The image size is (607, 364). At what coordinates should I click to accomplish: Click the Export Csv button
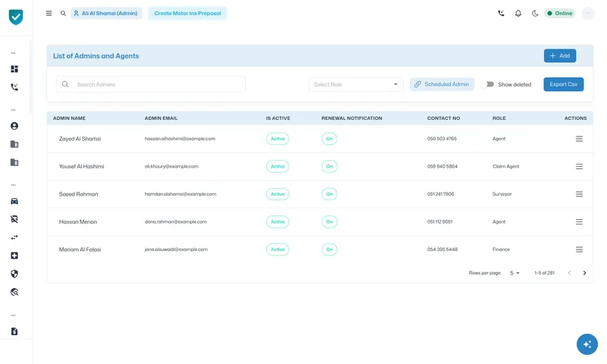tap(563, 84)
